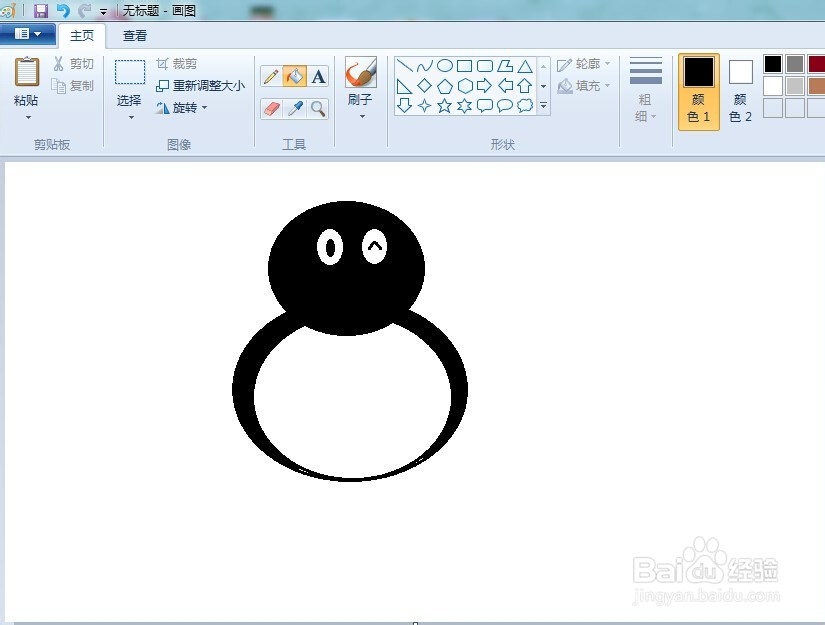The image size is (825, 625).
Task: Click Resize (重新调整大小) button
Action: coord(200,85)
